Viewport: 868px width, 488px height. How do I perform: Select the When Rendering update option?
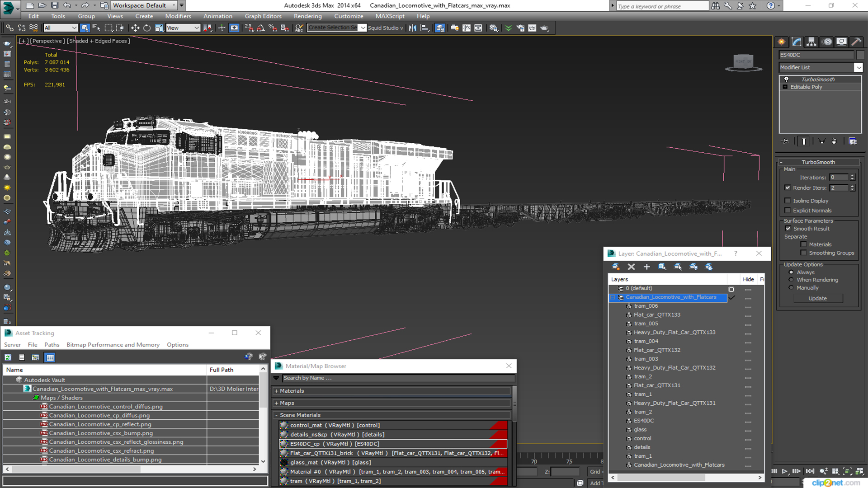pyautogui.click(x=791, y=280)
